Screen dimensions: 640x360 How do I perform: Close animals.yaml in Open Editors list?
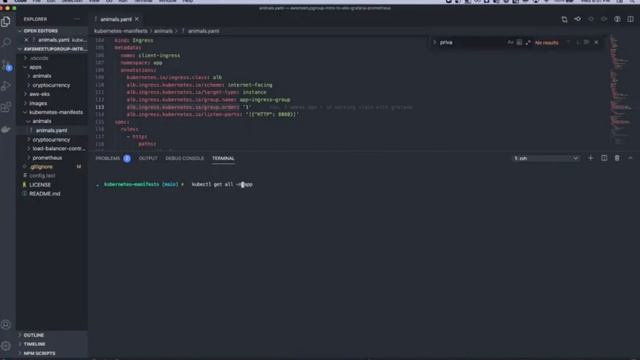point(26,40)
